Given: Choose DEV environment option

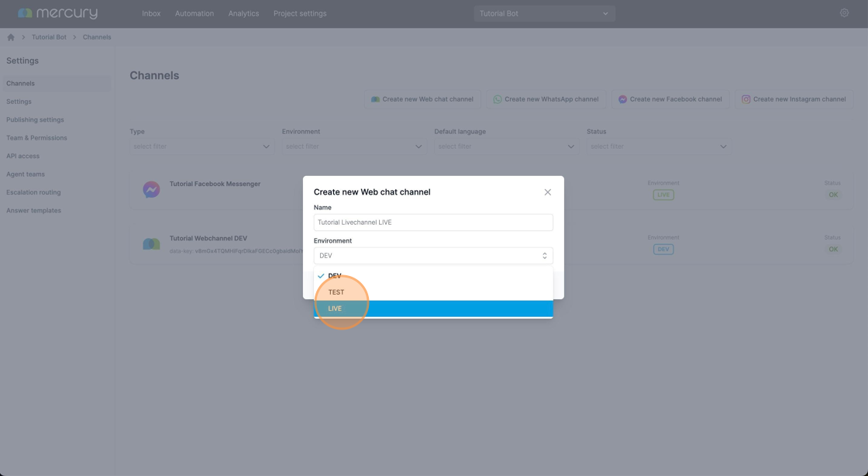Looking at the screenshot, I should [x=433, y=276].
